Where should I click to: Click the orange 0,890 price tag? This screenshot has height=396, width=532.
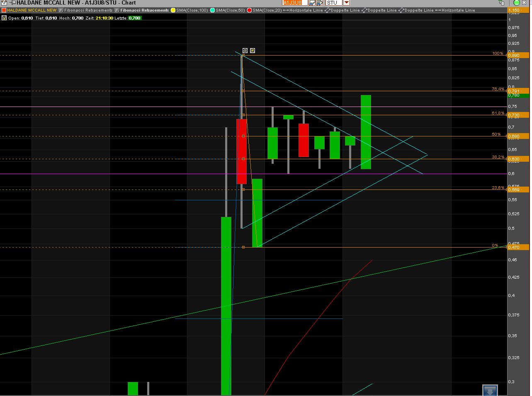coord(518,56)
